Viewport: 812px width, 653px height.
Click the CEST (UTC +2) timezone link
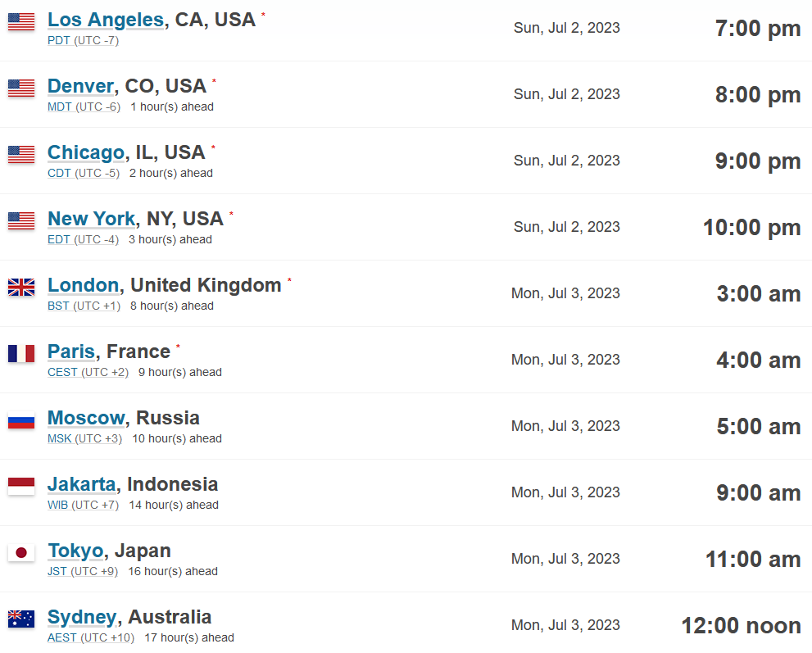[x=88, y=372]
